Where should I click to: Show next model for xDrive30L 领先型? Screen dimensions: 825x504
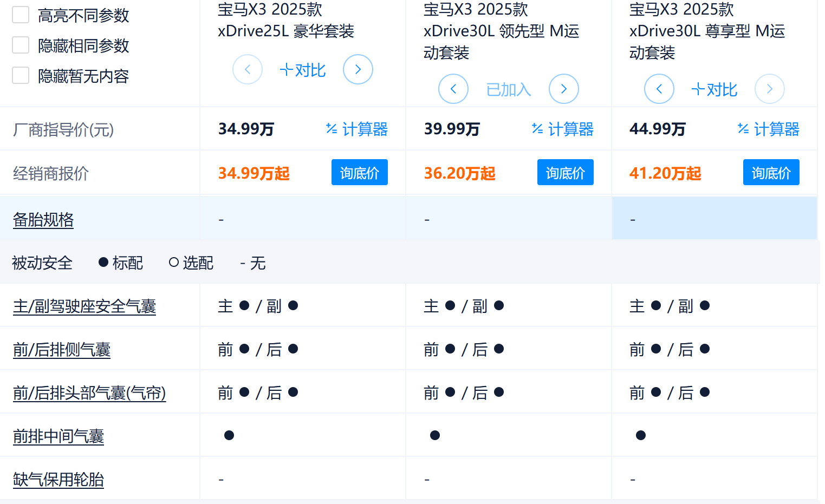[x=564, y=89]
